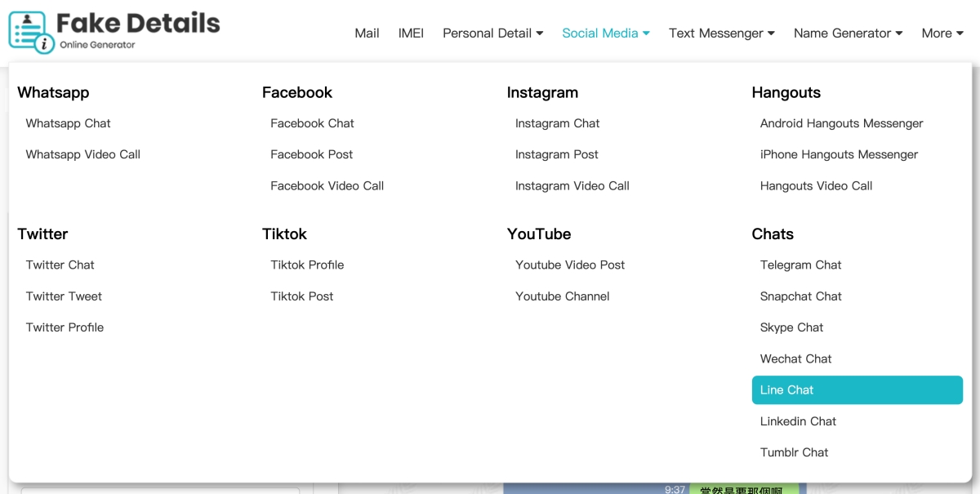The height and width of the screenshot is (494, 980).
Task: Click the YouTube section heading
Action: [539, 234]
